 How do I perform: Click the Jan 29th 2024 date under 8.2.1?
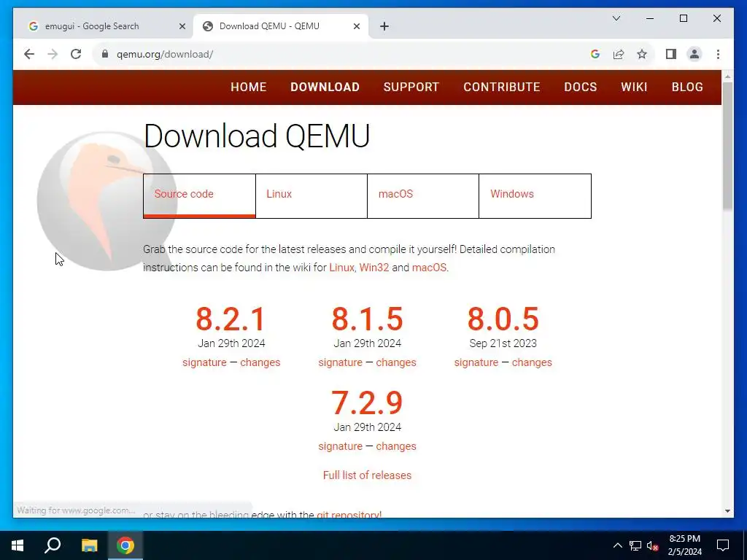click(x=231, y=343)
